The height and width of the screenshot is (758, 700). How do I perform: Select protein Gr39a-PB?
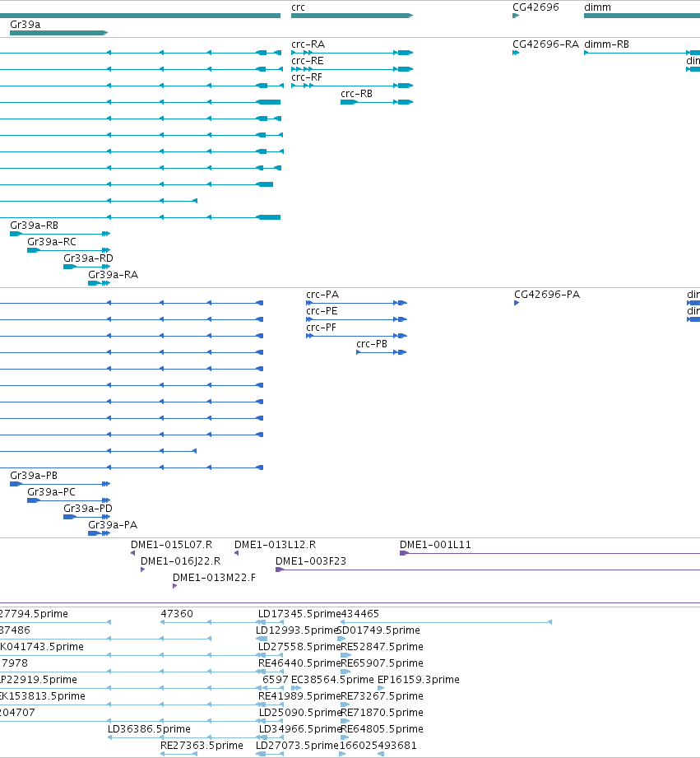pyautogui.click(x=60, y=484)
